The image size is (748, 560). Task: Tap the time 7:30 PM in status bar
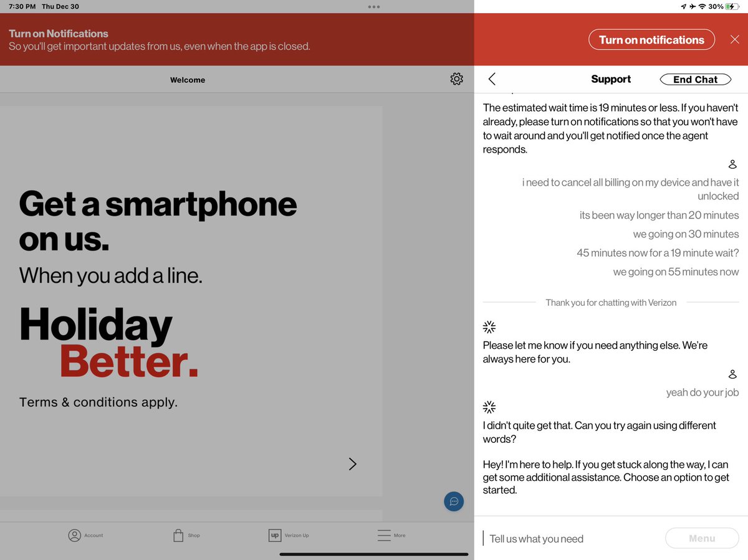coord(22,6)
